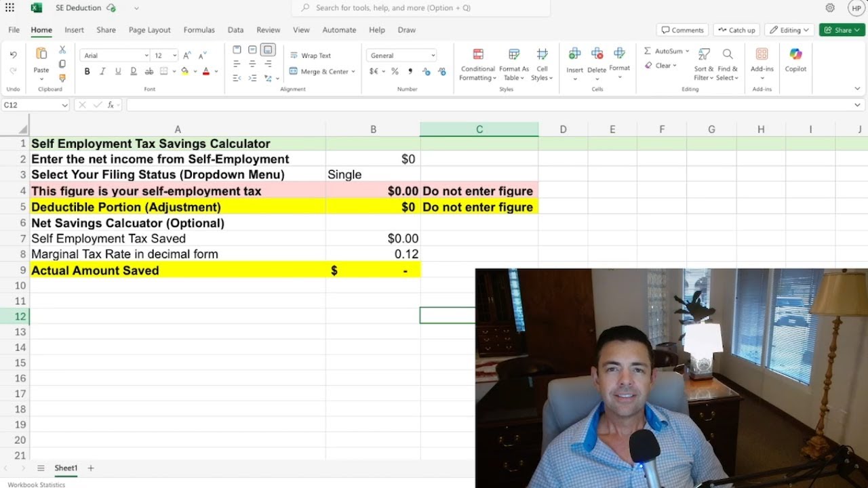
Task: Toggle Underline formatting
Action: (118, 71)
